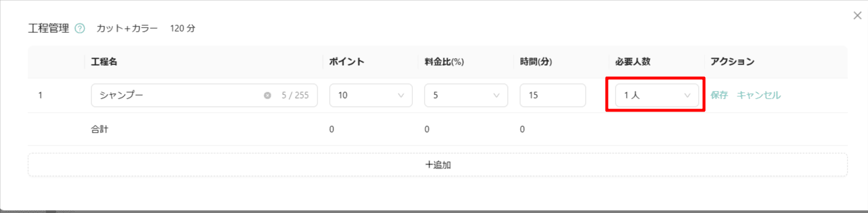Image resolution: width=868 pixels, height=213 pixels.
Task: Click the カット+カラー menu name text
Action: pyautogui.click(x=127, y=28)
